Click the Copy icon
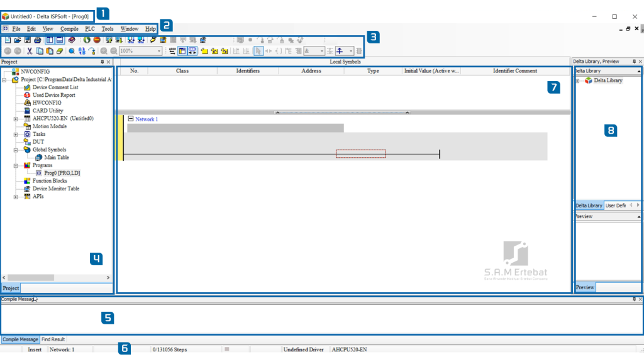This screenshot has height=362, width=644. (x=40, y=51)
